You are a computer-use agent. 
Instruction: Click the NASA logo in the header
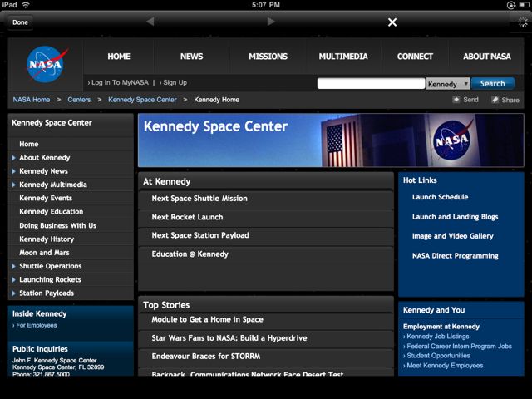pos(47,65)
